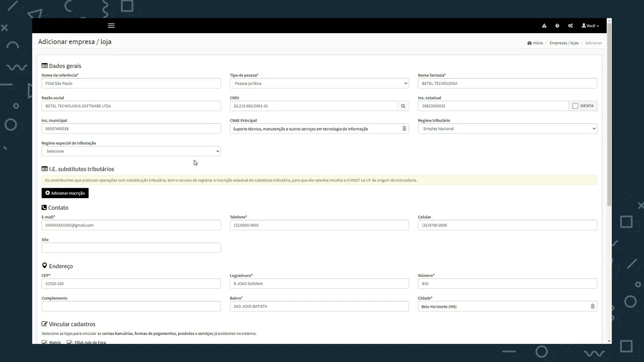Image resolution: width=644 pixels, height=362 pixels.
Task: Click the Logradouro input field
Action: click(x=319, y=284)
